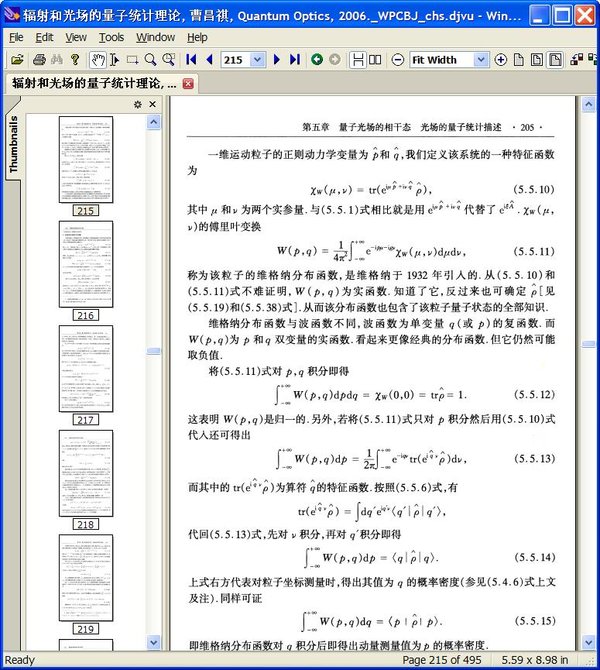The height and width of the screenshot is (670, 600).
Task: Open the Edit menu
Action: (x=44, y=38)
